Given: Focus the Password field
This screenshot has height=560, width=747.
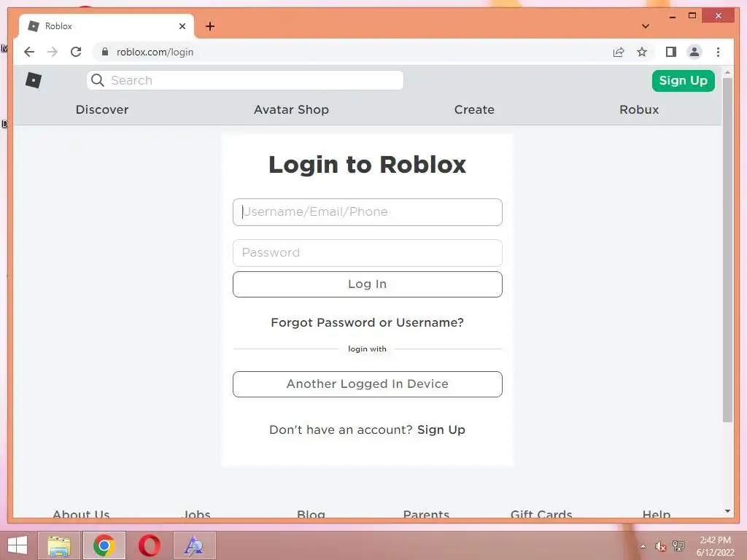Looking at the screenshot, I should pyautogui.click(x=368, y=253).
